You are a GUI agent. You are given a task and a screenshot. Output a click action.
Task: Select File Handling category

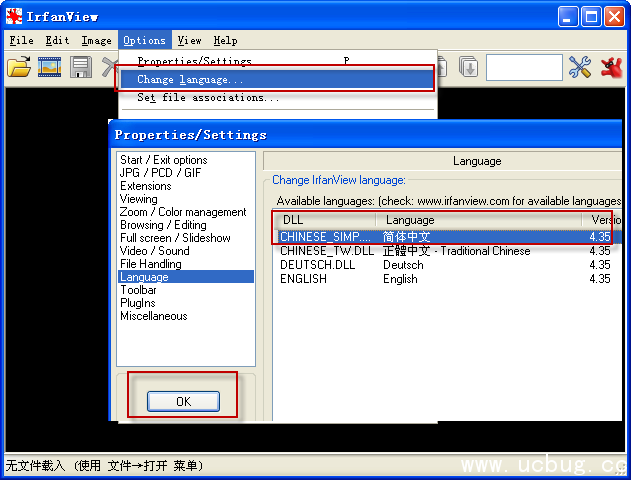click(x=151, y=264)
